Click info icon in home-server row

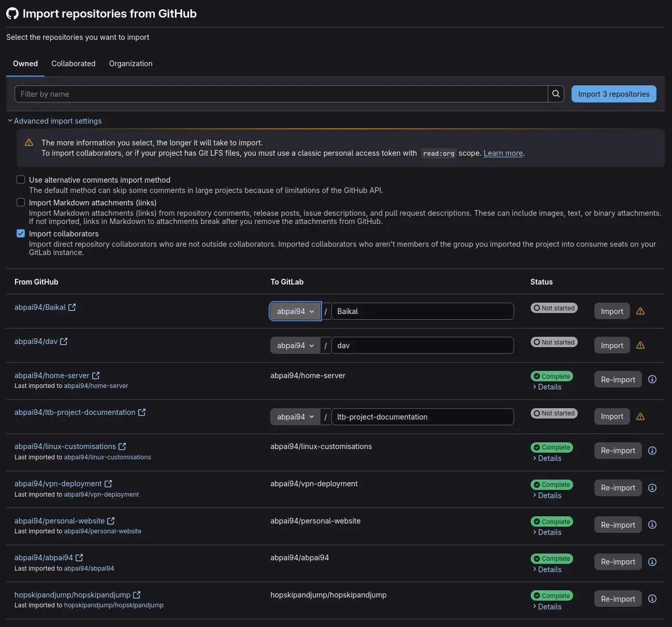(x=652, y=379)
